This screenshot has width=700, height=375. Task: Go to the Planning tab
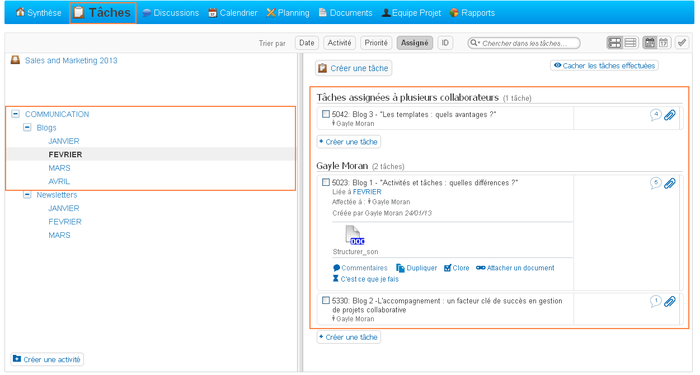[x=288, y=13]
